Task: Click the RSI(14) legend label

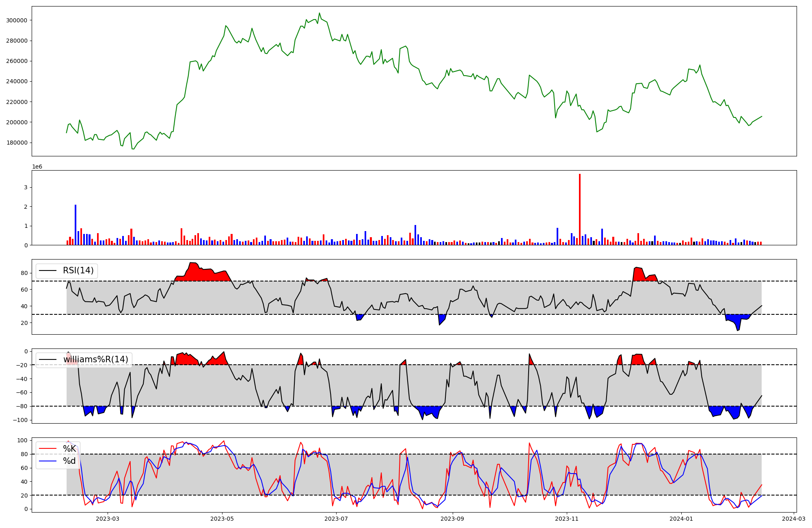Action: pos(78,270)
